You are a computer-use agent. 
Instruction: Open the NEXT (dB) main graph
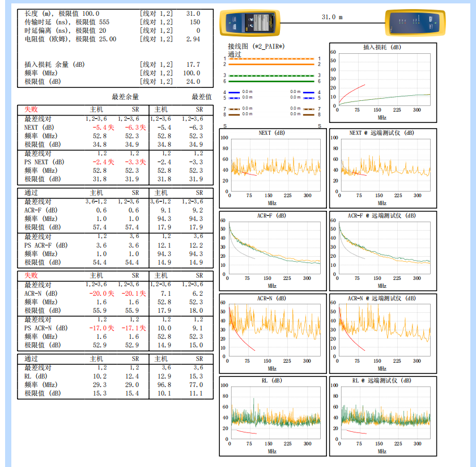pos(273,167)
